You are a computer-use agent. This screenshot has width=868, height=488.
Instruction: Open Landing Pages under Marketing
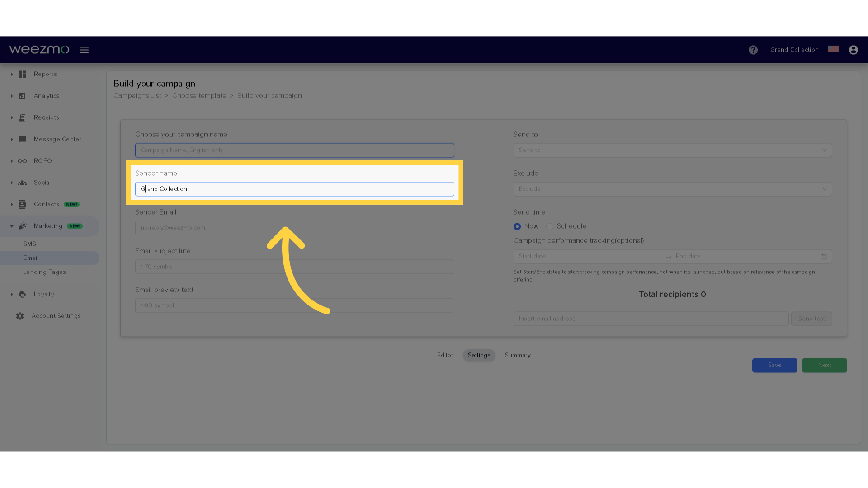tap(45, 272)
